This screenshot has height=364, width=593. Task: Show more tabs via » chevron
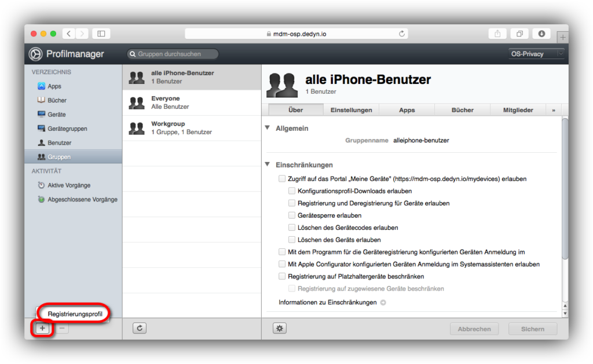[x=554, y=110]
